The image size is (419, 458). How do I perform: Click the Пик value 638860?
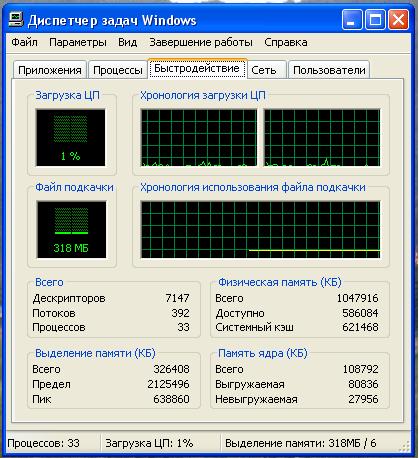(x=171, y=399)
